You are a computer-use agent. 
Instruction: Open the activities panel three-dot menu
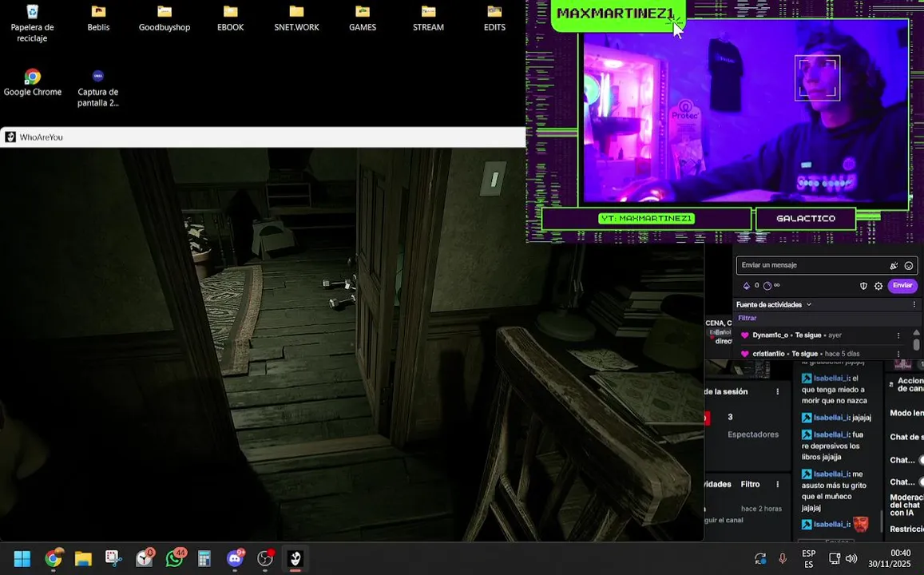click(x=777, y=484)
